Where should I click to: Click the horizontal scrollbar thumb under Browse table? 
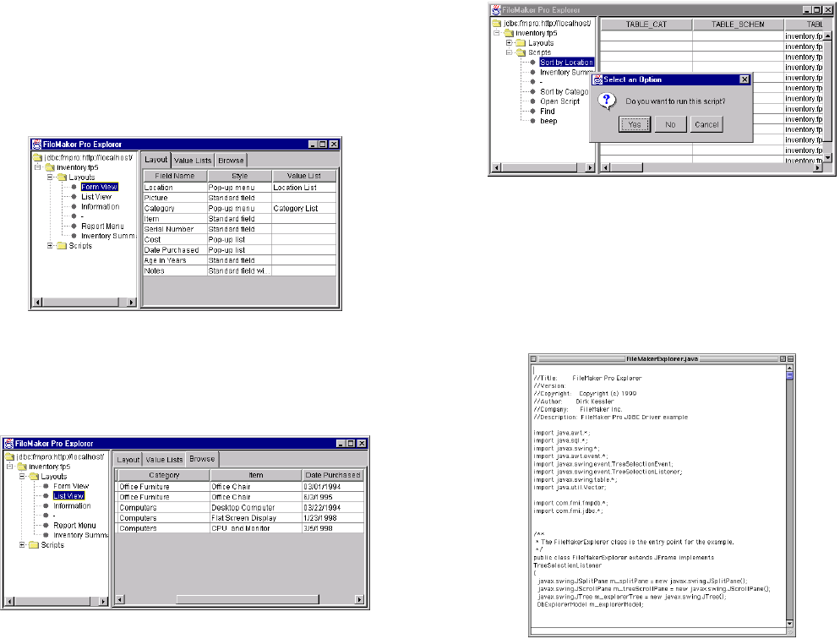tap(248, 599)
